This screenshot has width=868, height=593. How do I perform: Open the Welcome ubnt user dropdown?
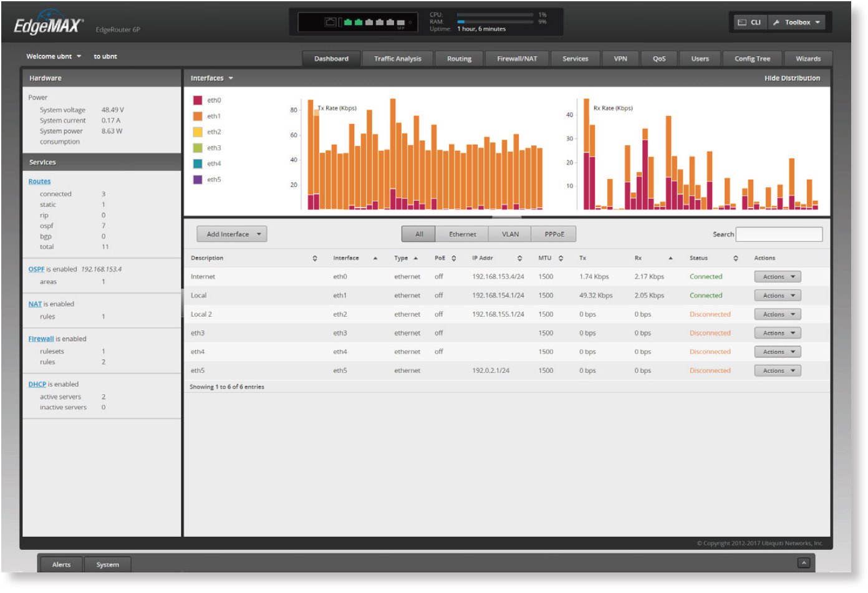[x=54, y=56]
